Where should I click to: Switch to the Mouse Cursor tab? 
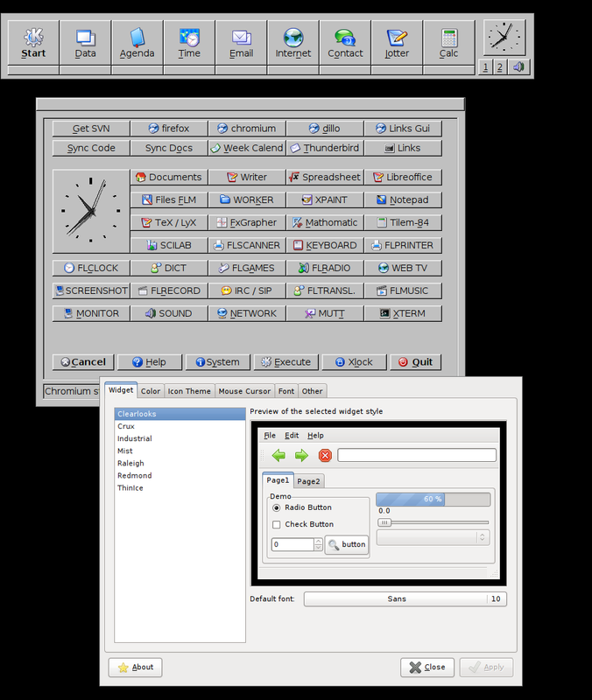[x=244, y=391]
